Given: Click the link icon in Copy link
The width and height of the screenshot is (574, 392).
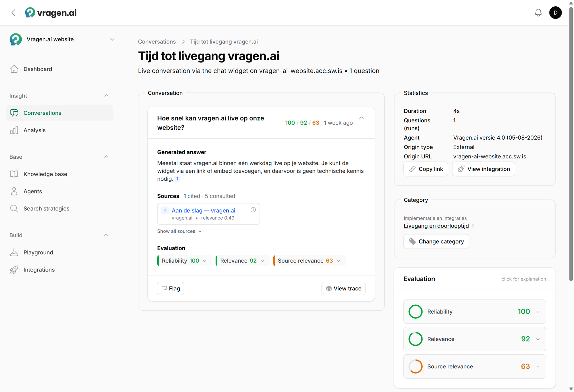Looking at the screenshot, I should pyautogui.click(x=412, y=169).
